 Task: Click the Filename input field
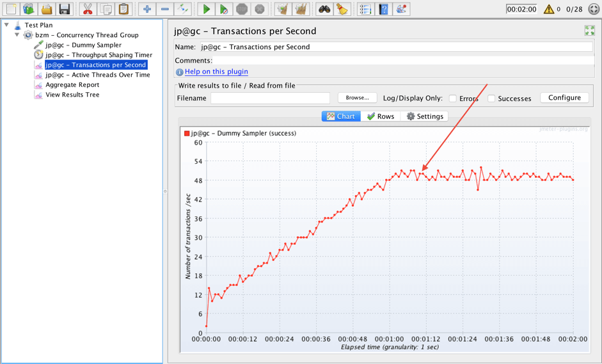270,98
